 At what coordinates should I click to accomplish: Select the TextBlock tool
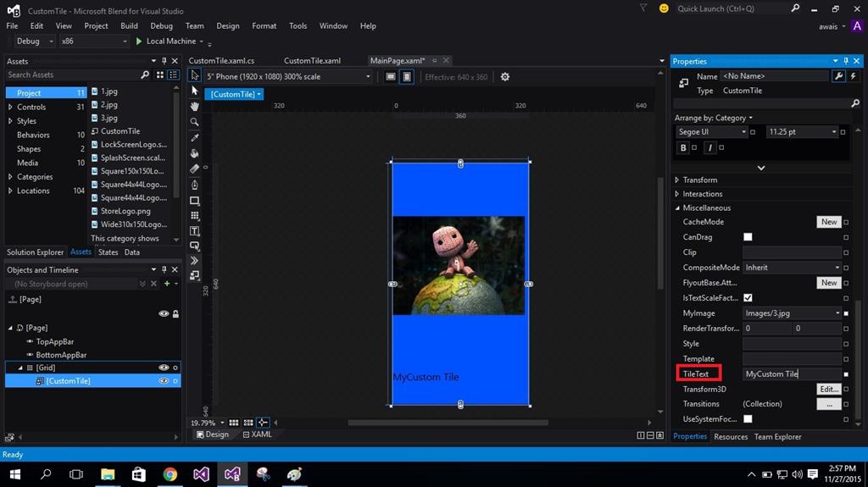195,230
